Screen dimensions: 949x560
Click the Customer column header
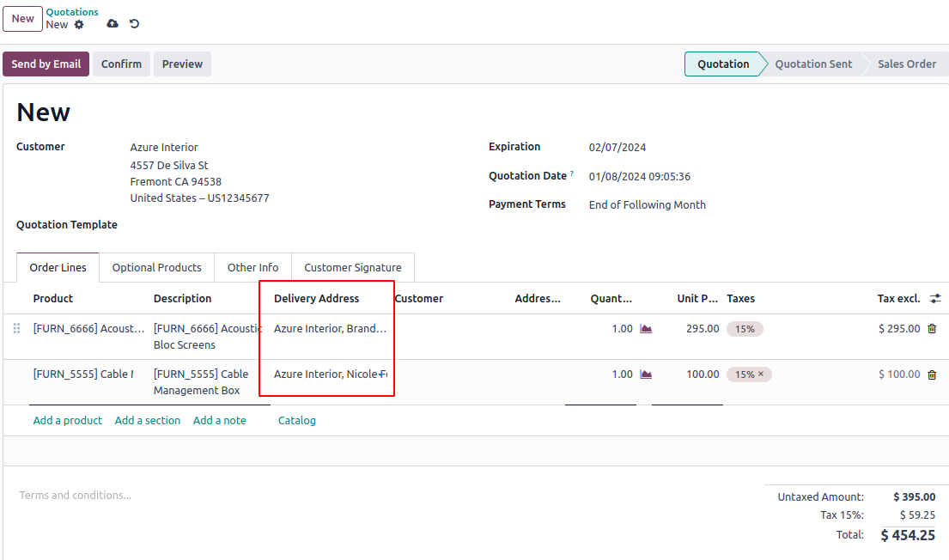pyautogui.click(x=419, y=298)
